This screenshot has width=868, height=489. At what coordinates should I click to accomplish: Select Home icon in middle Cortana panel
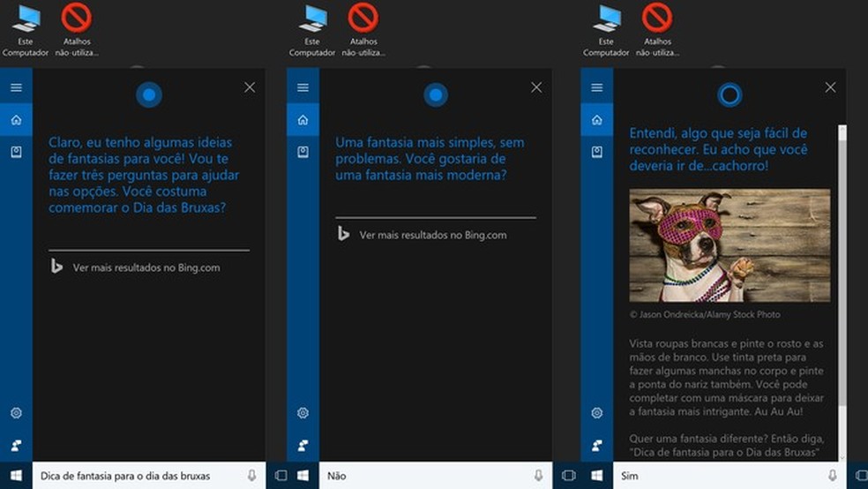pos(303,120)
